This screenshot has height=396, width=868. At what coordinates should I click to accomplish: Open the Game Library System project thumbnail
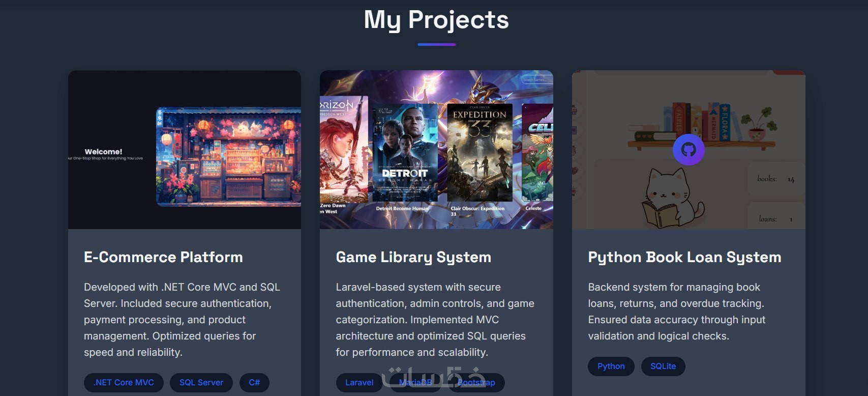click(436, 150)
